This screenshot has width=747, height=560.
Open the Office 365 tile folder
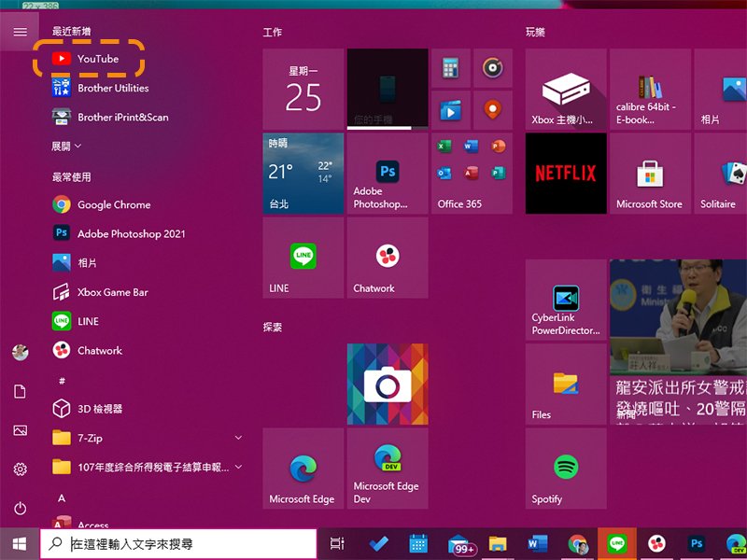point(472,174)
